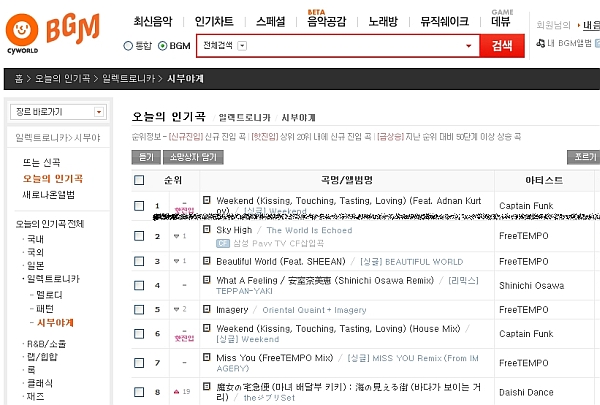Viewport: 600px width, 405px height.
Task: Open the 인기차트 menu
Action: pos(214,21)
